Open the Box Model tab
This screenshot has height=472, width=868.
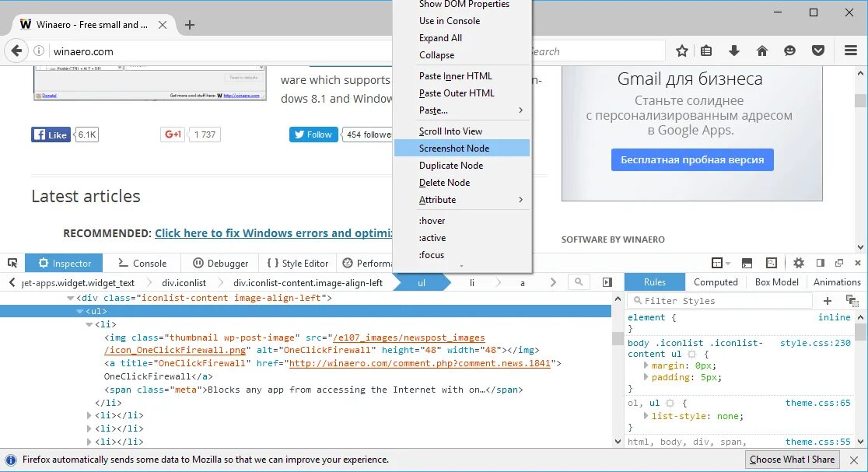point(777,282)
